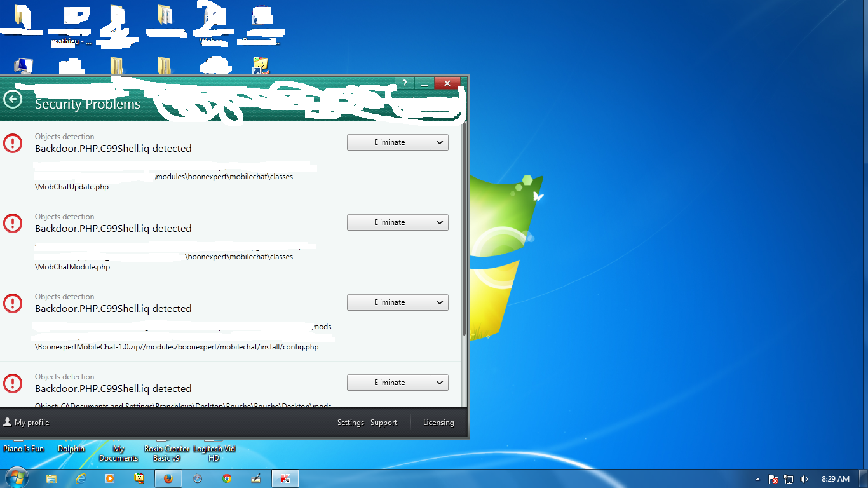Viewport: 868px width, 488px height.
Task: Open the help question mark button
Action: [x=404, y=83]
